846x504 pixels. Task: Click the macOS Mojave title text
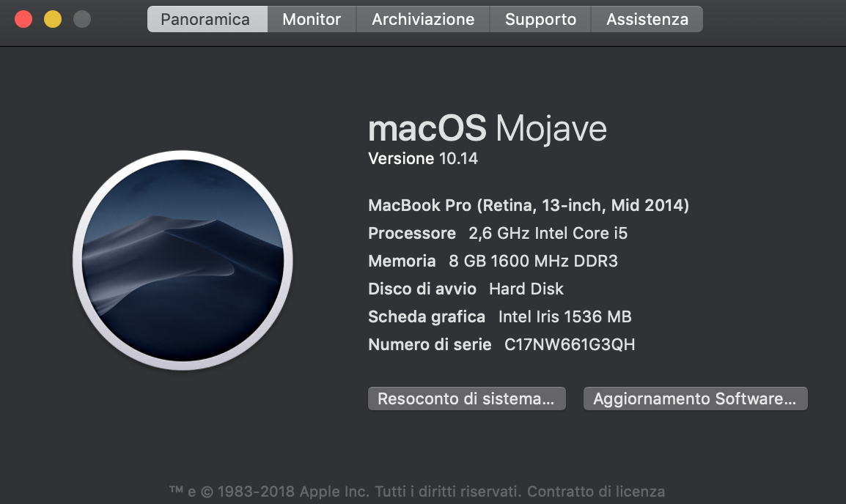pyautogui.click(x=488, y=128)
